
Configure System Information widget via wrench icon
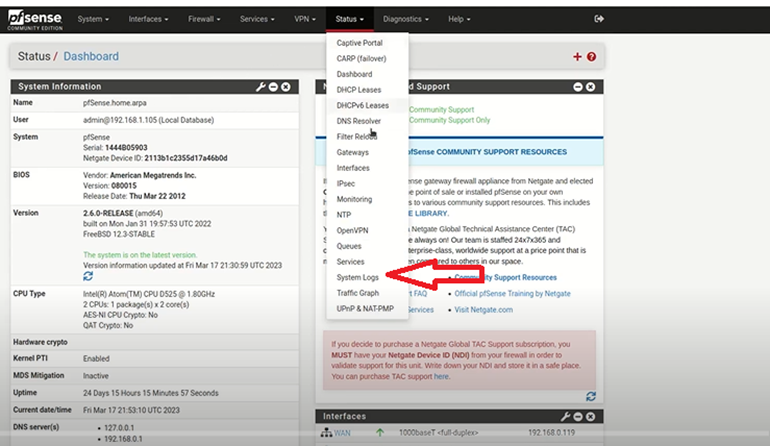coord(260,87)
